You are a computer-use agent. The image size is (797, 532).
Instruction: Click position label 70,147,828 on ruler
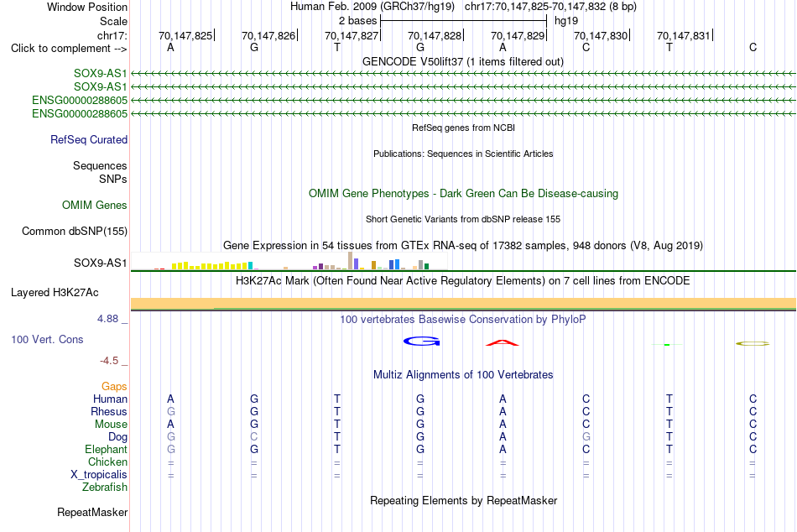[435, 35]
